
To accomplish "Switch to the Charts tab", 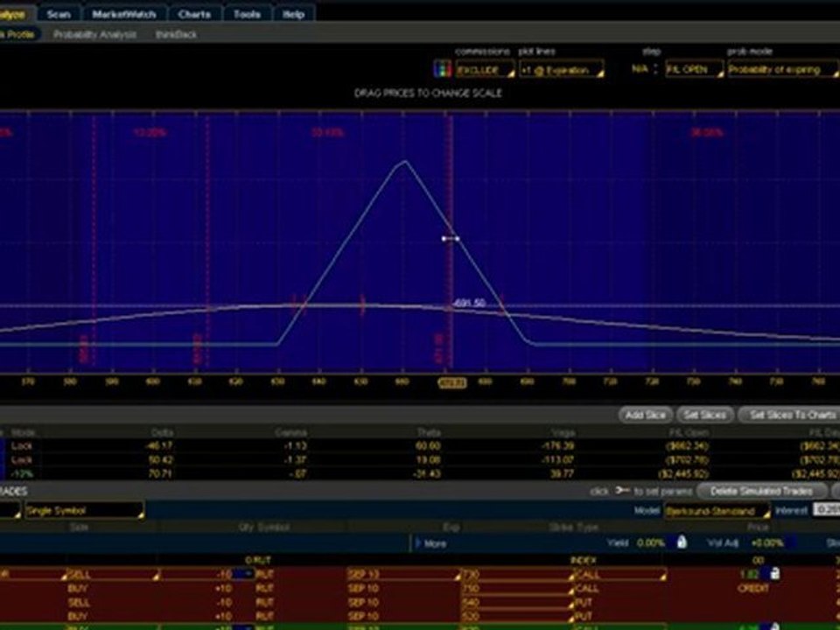I will click(194, 14).
